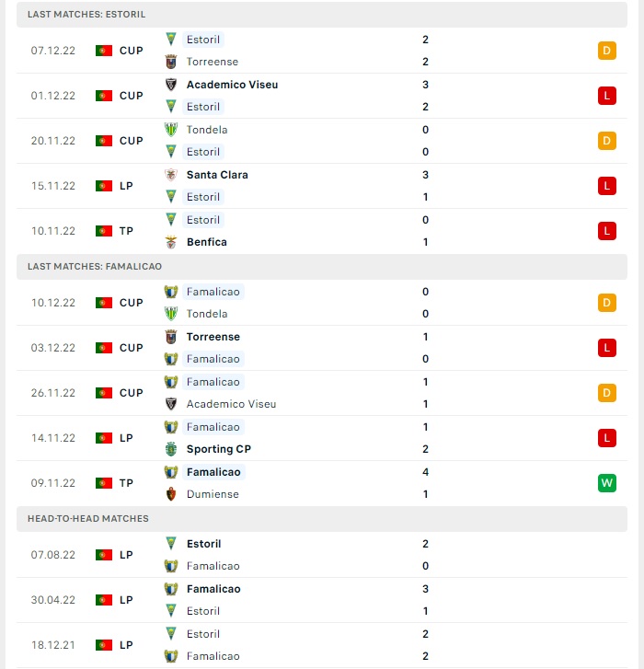644x669 pixels.
Task: Click the Sporting CP green crest
Action: coord(171,449)
